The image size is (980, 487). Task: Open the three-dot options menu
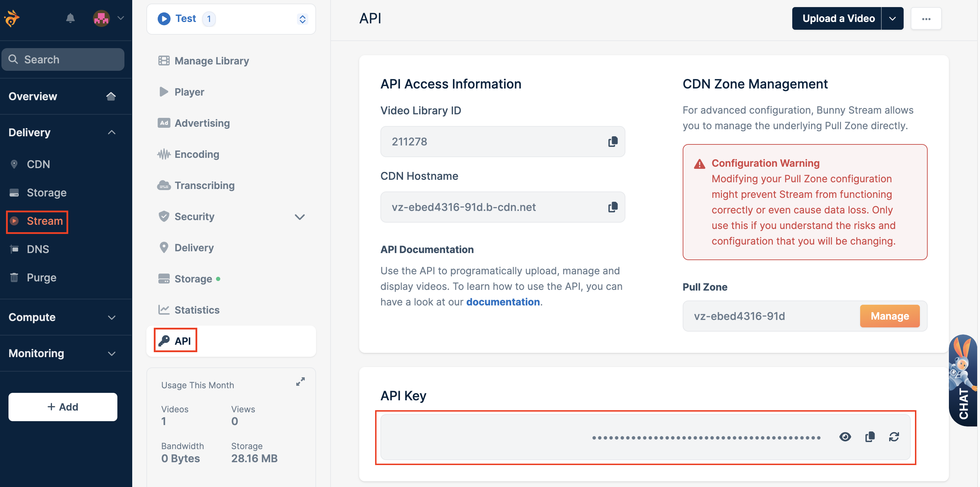point(926,18)
